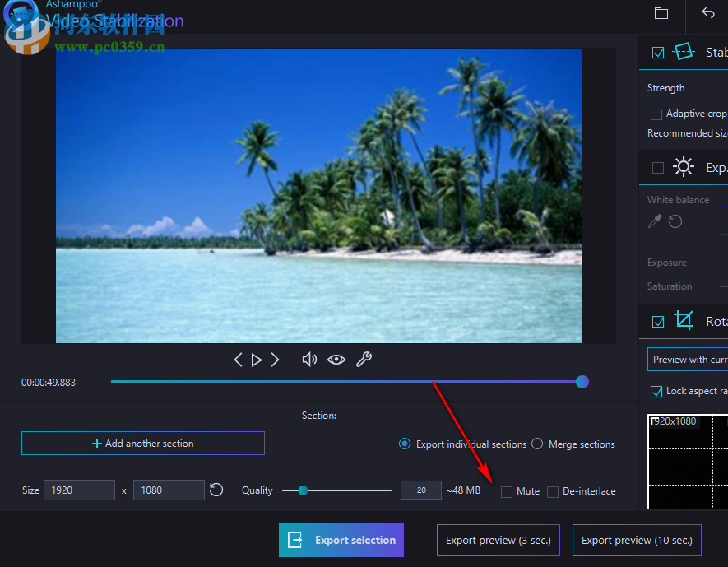728x567 pixels.
Task: Mute playback with the speaker icon
Action: 308,359
